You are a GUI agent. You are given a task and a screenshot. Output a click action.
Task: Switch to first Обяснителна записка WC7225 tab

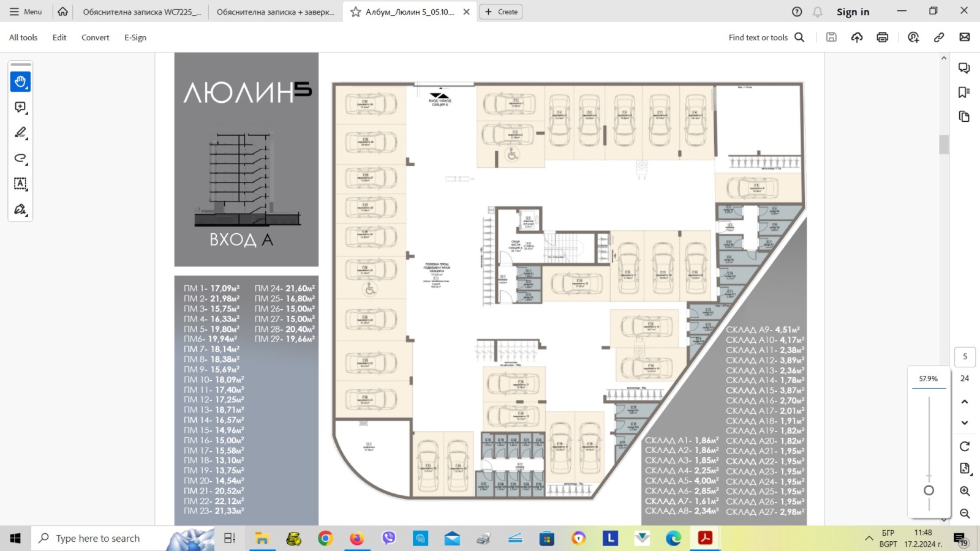coord(141,12)
